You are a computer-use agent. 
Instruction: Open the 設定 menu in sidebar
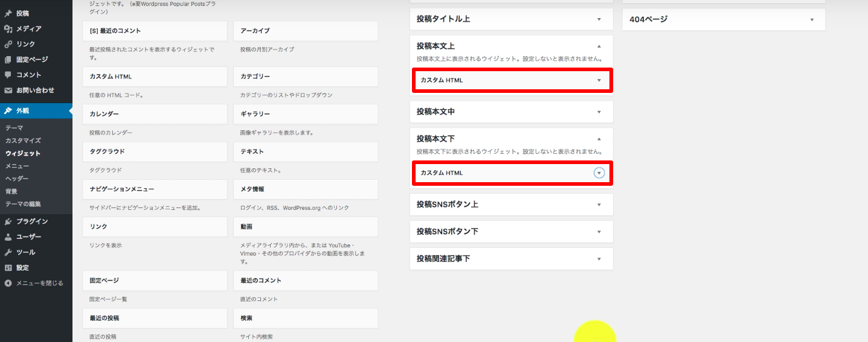pyautogui.click(x=22, y=268)
